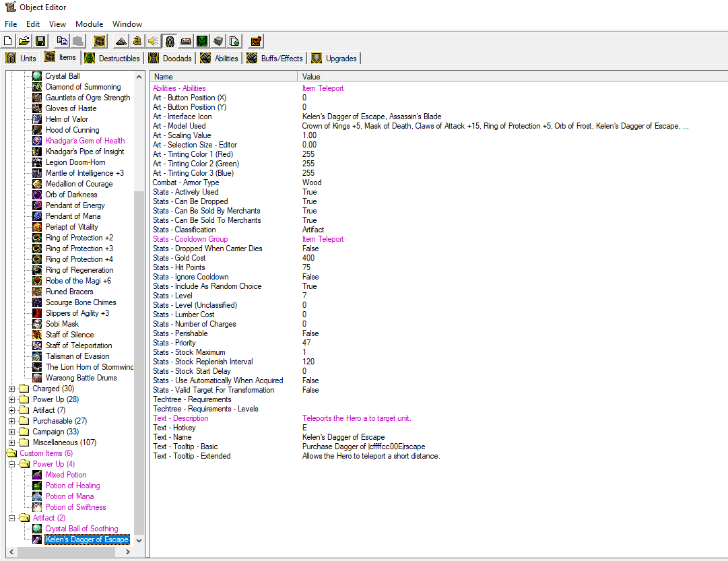Switch to the Doodads tab
728x561 pixels.
point(170,58)
